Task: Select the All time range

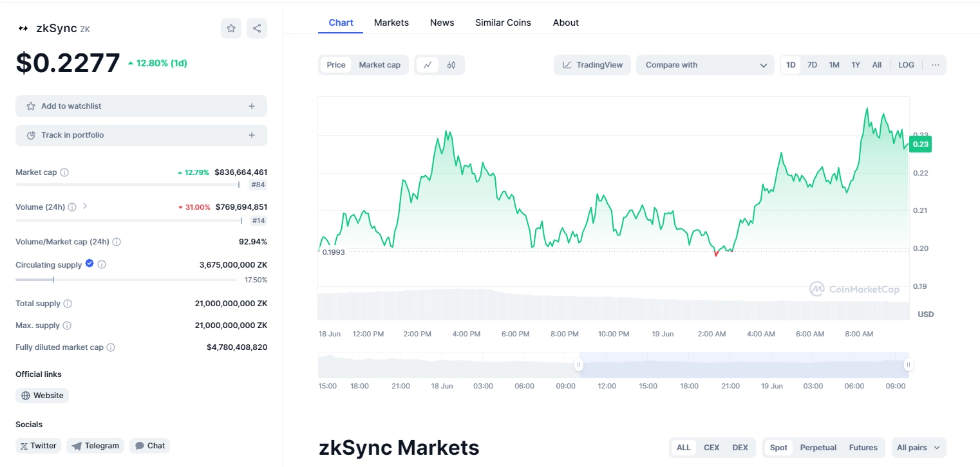Action: (x=877, y=65)
